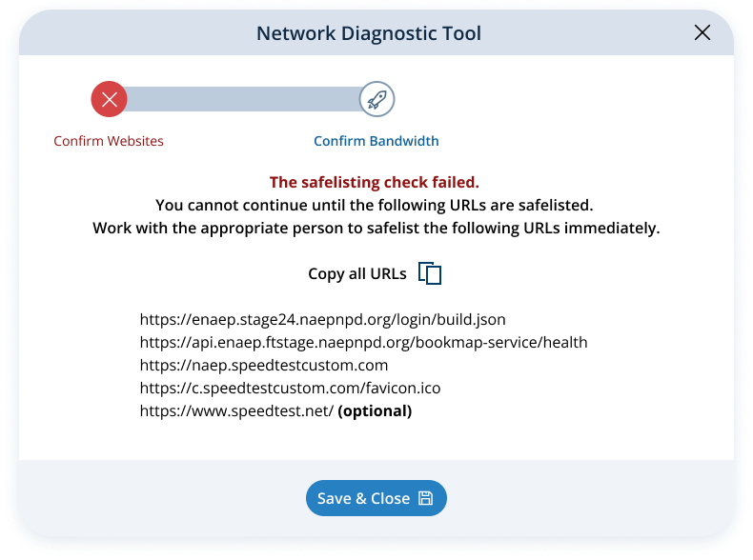The height and width of the screenshot is (560, 753).
Task: Click the c.speedtestcustom.com favicon.ico URL
Action: 290,388
